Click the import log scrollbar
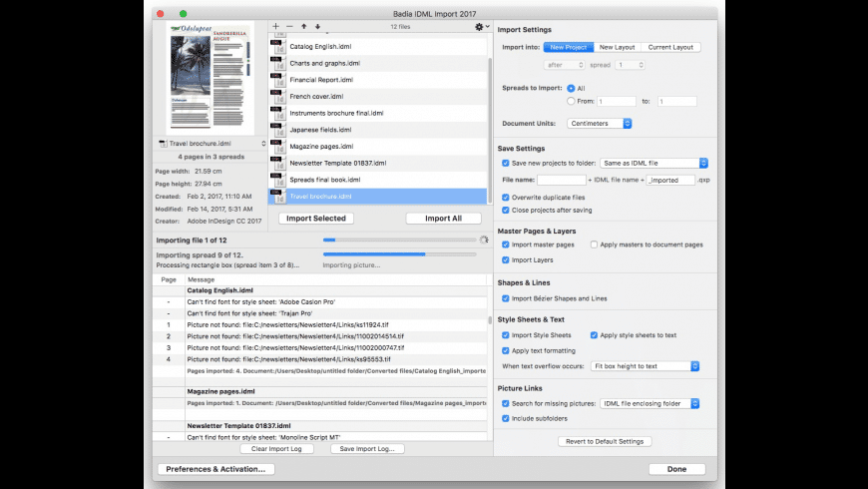 [x=490, y=320]
